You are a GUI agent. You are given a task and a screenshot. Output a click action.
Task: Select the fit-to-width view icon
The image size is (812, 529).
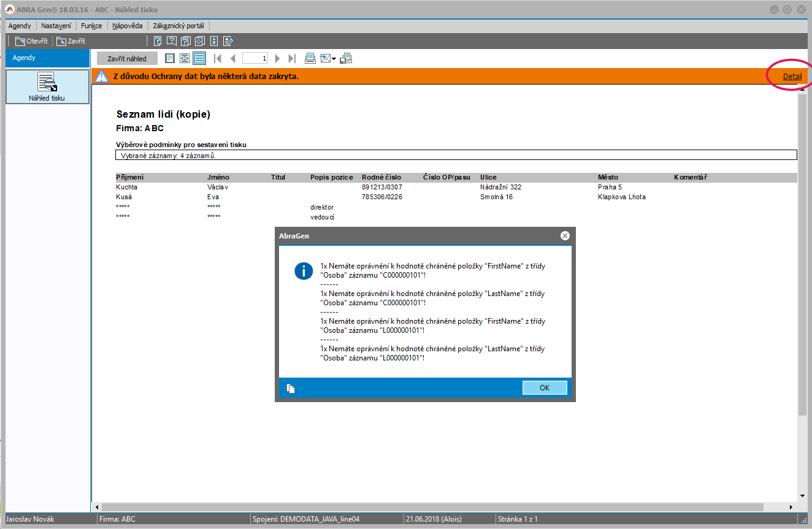(184, 58)
